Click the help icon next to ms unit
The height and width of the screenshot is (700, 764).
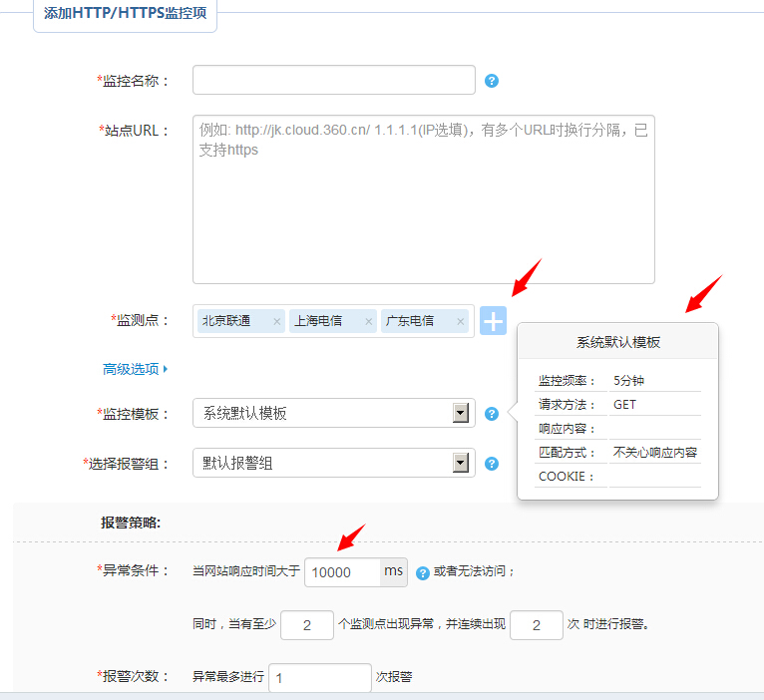pos(422,572)
